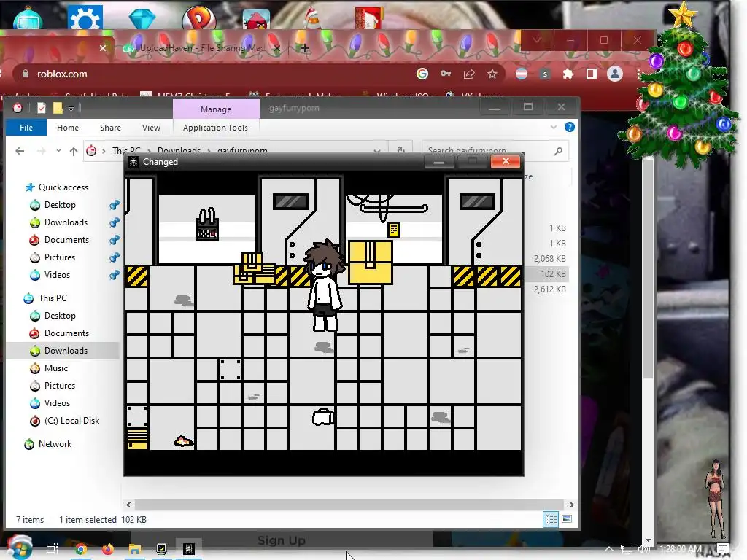The height and width of the screenshot is (560, 747).
Task: Go back in Explorer navigation
Action: pos(20,151)
